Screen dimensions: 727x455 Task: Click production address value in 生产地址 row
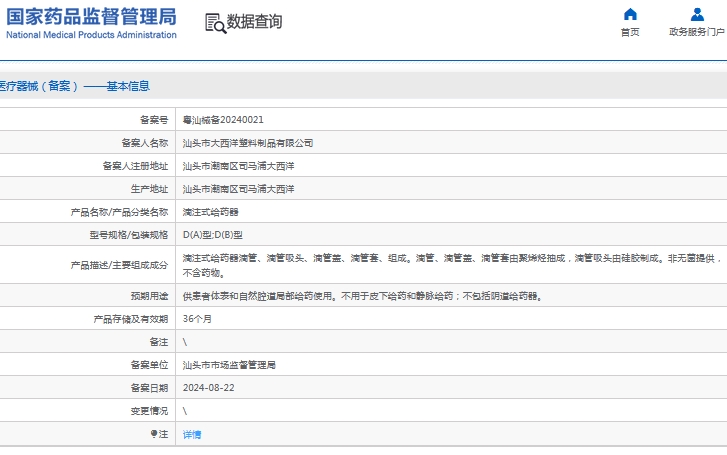pos(238,189)
